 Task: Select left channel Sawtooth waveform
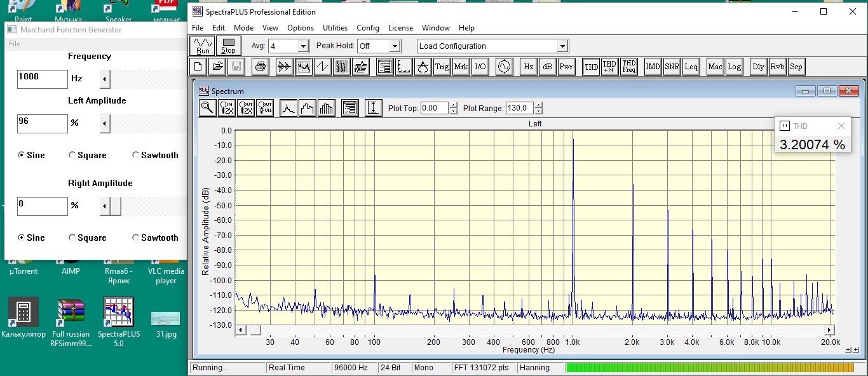(x=156, y=155)
